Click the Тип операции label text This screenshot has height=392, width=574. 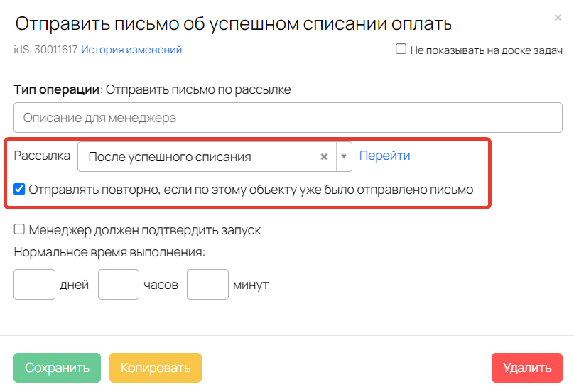57,89
